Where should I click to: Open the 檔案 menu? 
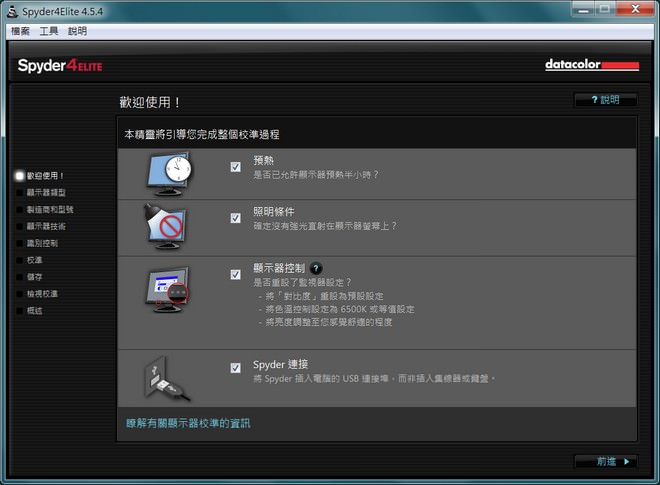(20, 31)
